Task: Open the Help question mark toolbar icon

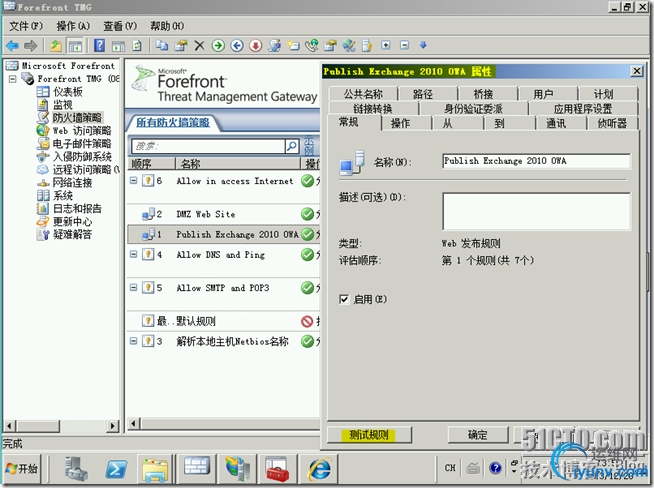Action: tap(99, 45)
